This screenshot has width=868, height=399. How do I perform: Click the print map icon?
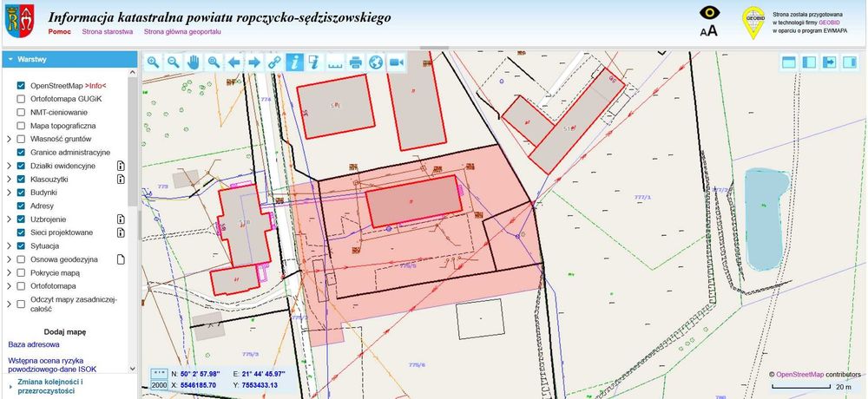[355, 62]
